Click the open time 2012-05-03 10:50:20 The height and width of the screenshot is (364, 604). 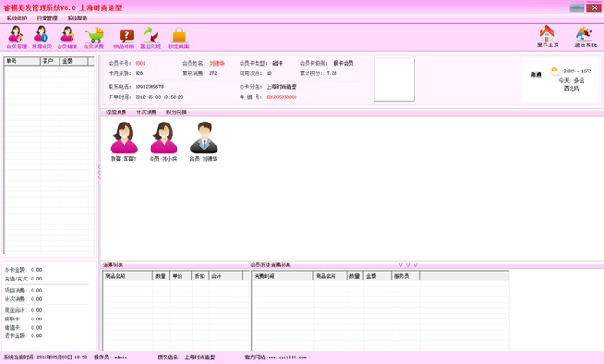(159, 97)
